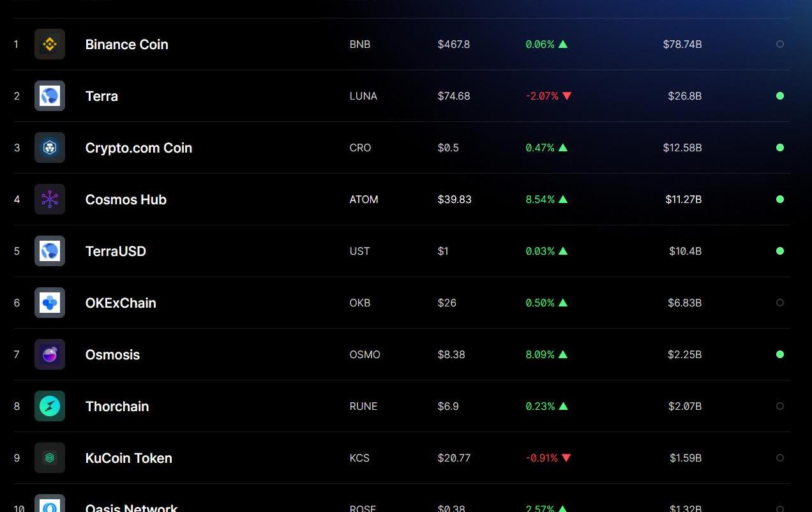Open the Crypto.com Coin name link
812x512 pixels.
pyautogui.click(x=139, y=147)
